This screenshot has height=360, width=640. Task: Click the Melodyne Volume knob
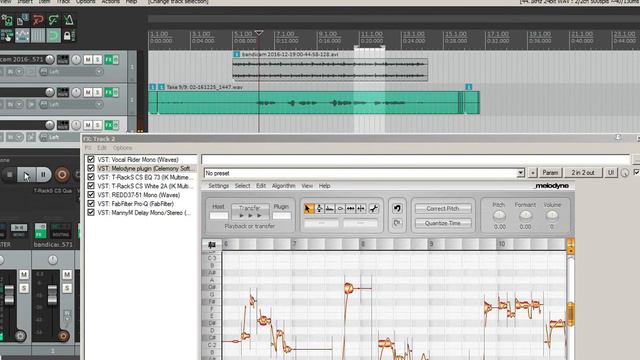[552, 216]
